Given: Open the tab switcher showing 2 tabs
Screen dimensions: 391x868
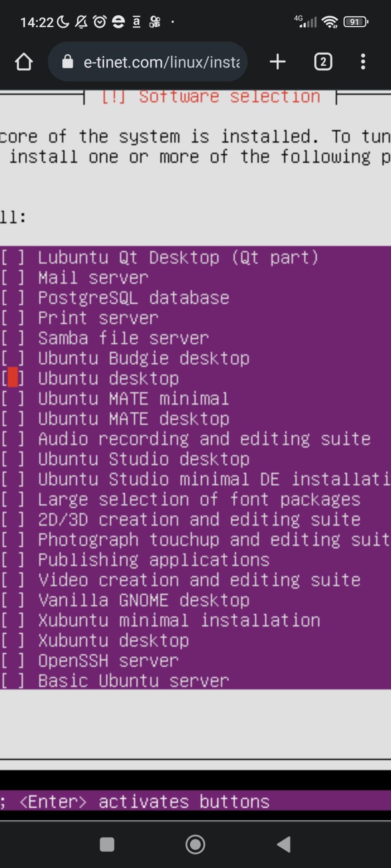Looking at the screenshot, I should click(x=323, y=62).
